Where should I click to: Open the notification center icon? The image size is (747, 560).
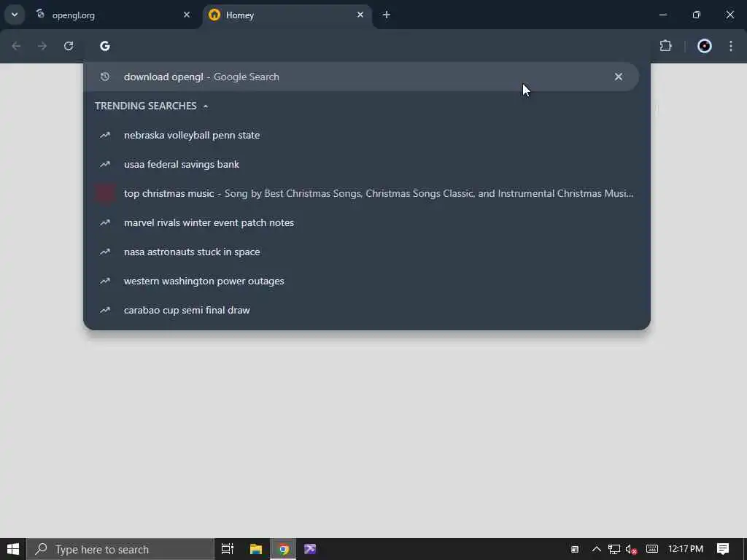(723, 549)
